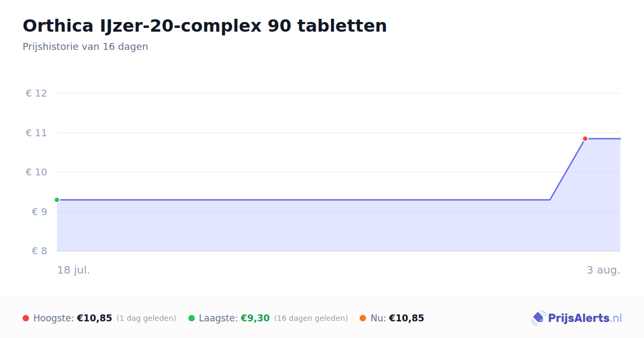Click the 'Prijshistorie van 16 dagen' subtitle
The height and width of the screenshot is (338, 644).
[85, 47]
